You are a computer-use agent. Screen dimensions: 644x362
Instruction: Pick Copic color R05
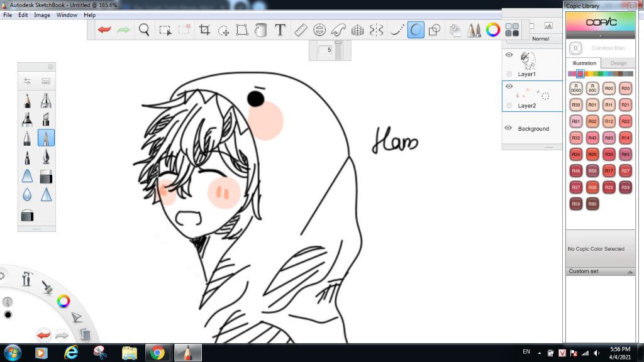(592, 155)
